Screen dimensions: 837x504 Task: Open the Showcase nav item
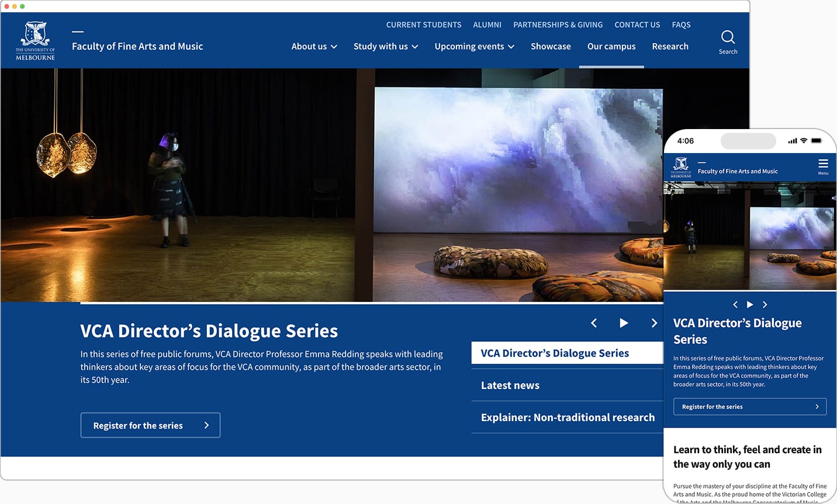[551, 47]
